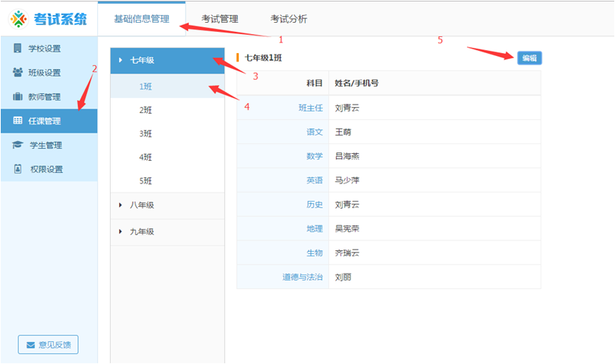Click the 班级设置 people icon
Viewport: 615px width, 364px height.
coord(17,72)
